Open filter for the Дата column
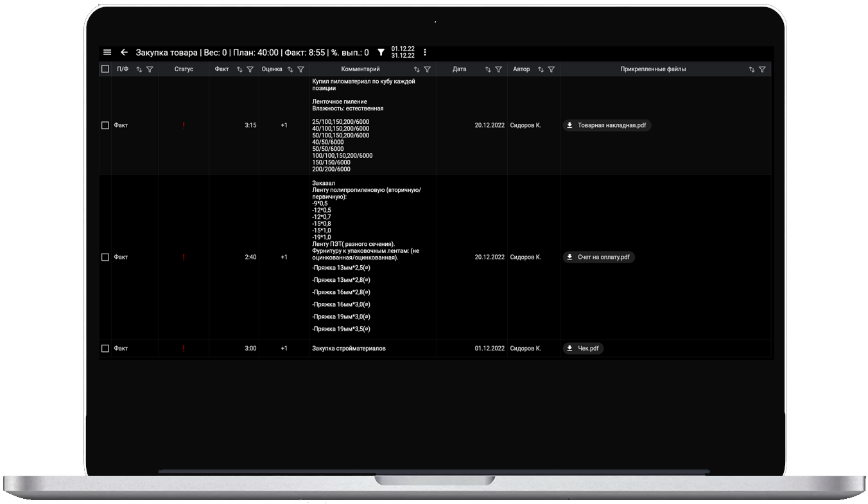Viewport: 868px width, 504px height. click(x=498, y=69)
